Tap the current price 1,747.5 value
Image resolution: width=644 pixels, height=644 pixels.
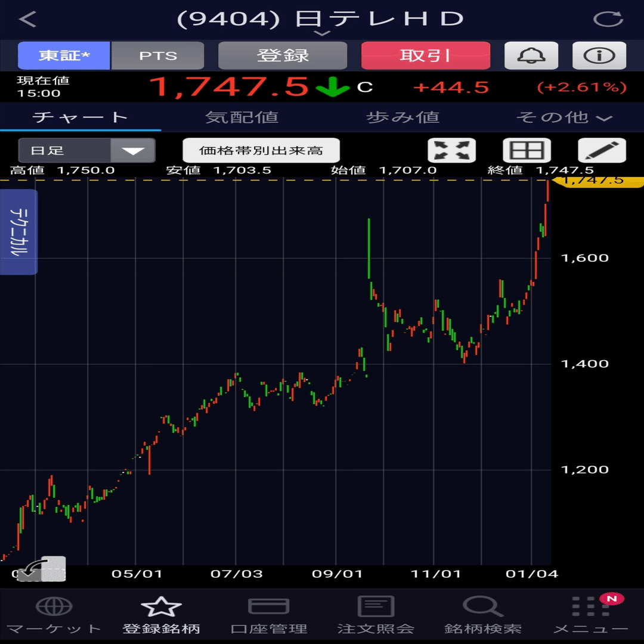[229, 87]
